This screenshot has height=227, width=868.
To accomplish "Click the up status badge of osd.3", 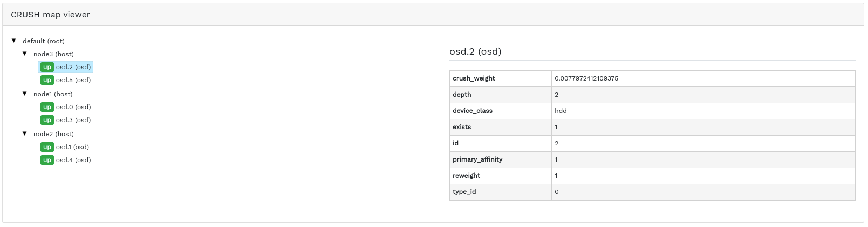I will coord(47,120).
